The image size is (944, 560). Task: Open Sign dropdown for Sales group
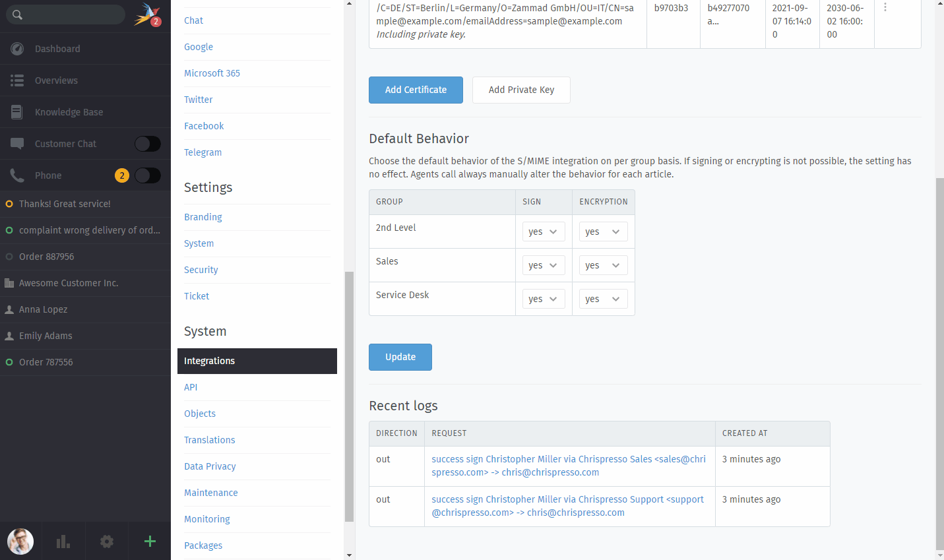pos(544,265)
